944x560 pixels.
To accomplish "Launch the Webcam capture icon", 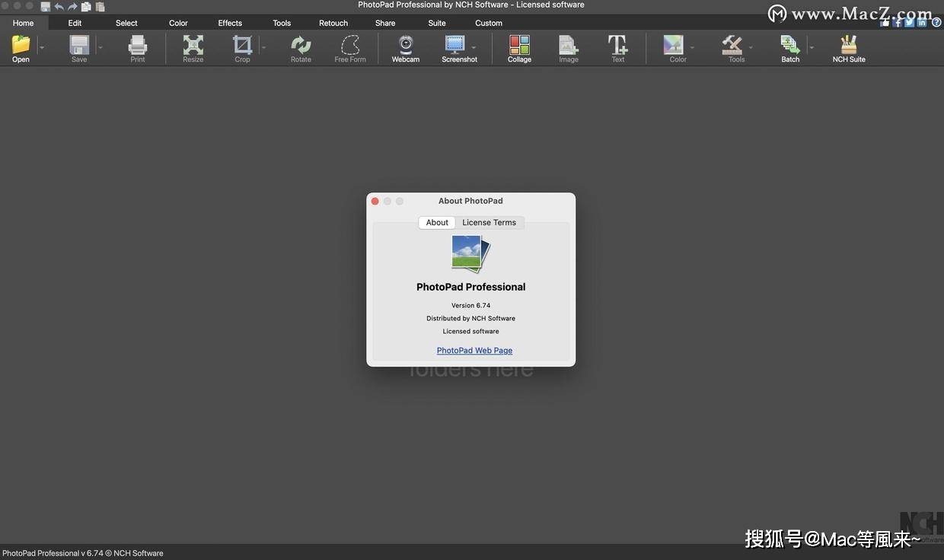I will tap(406, 45).
